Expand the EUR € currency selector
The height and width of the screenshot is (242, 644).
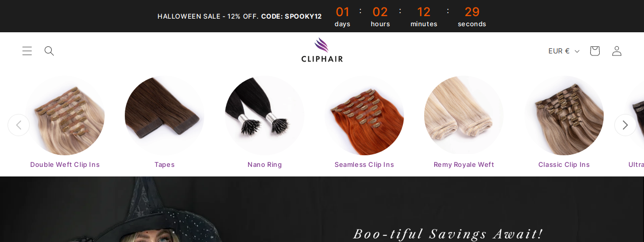click(x=564, y=51)
